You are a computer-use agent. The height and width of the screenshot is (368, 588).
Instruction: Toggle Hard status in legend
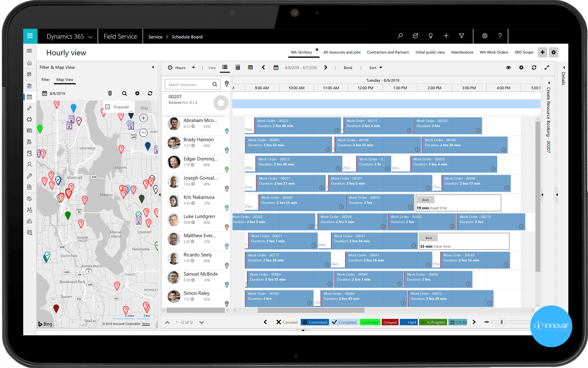(409, 322)
